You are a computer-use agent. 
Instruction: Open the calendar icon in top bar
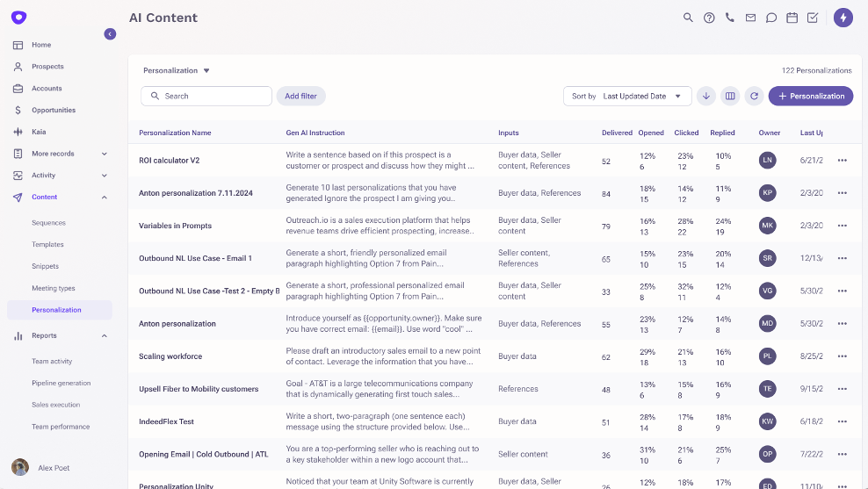(x=792, y=18)
